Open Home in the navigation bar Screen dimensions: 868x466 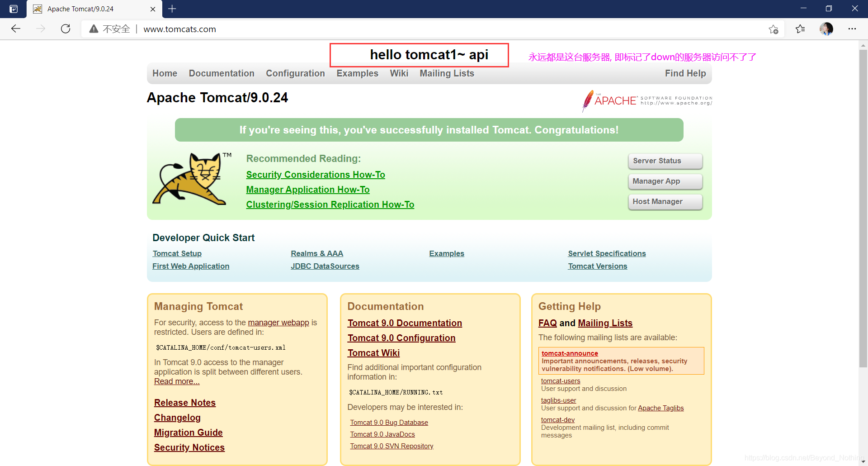click(x=165, y=73)
